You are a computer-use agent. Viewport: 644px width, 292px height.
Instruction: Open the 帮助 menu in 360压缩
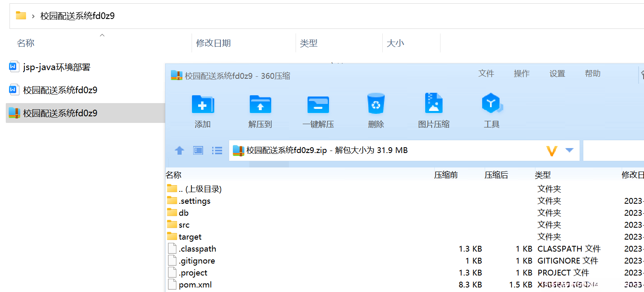point(593,73)
